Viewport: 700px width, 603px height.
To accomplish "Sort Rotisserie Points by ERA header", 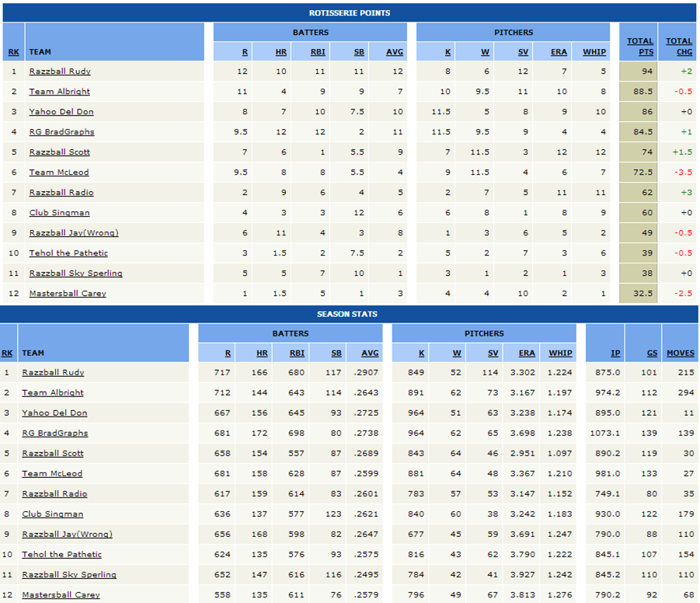I will (559, 52).
